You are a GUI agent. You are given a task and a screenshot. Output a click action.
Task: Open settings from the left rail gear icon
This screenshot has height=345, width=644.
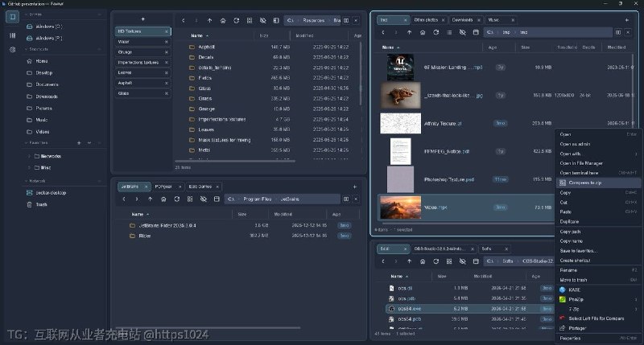[12, 50]
